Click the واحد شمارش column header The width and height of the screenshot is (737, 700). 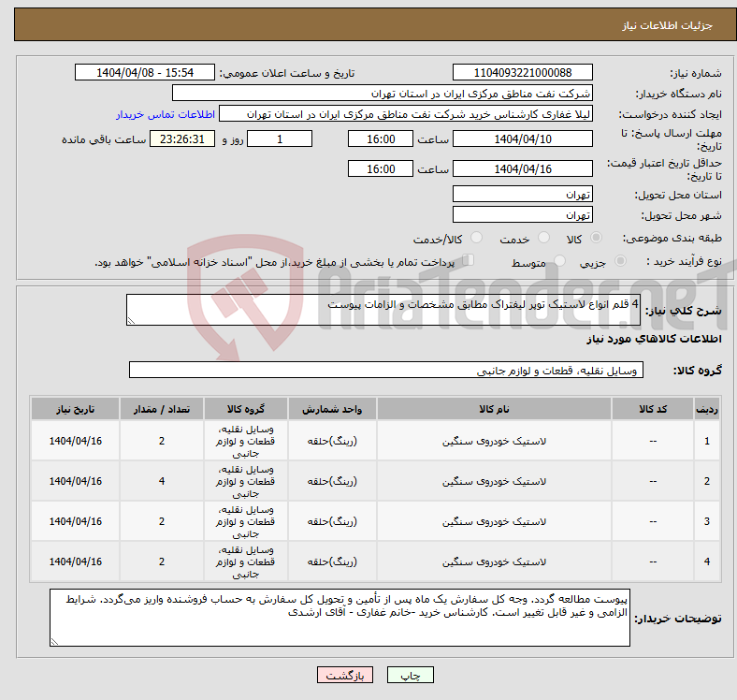tap(332, 409)
